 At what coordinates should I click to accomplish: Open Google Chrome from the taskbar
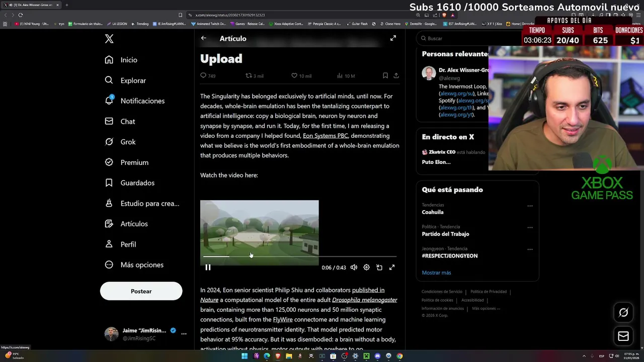pyautogui.click(x=399, y=356)
